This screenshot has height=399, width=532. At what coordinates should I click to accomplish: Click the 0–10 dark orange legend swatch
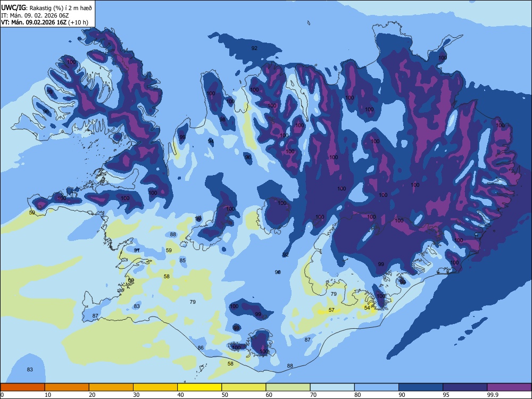22,387
